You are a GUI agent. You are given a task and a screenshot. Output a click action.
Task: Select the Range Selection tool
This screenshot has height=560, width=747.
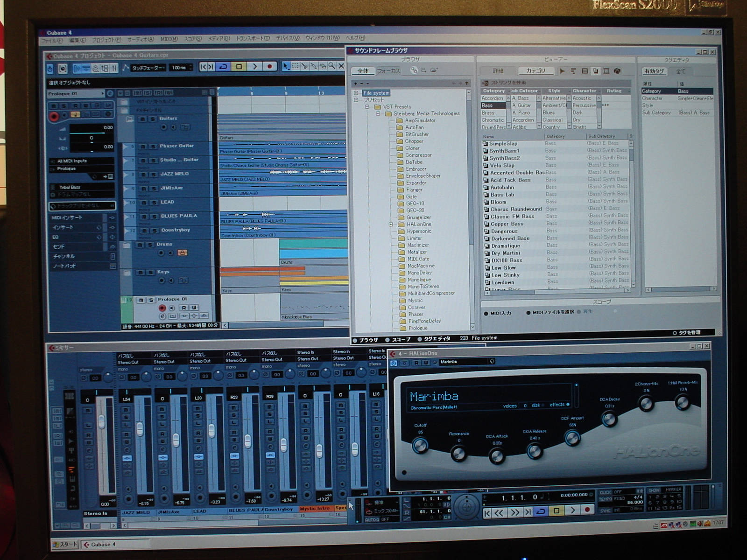point(295,67)
